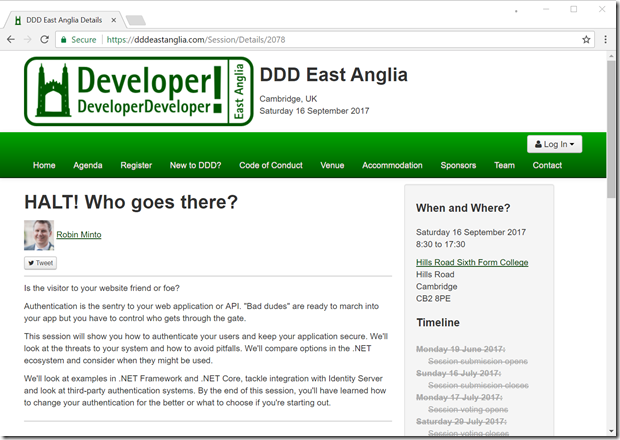This screenshot has width=620, height=440.
Task: Open the Venue page
Action: tap(332, 165)
